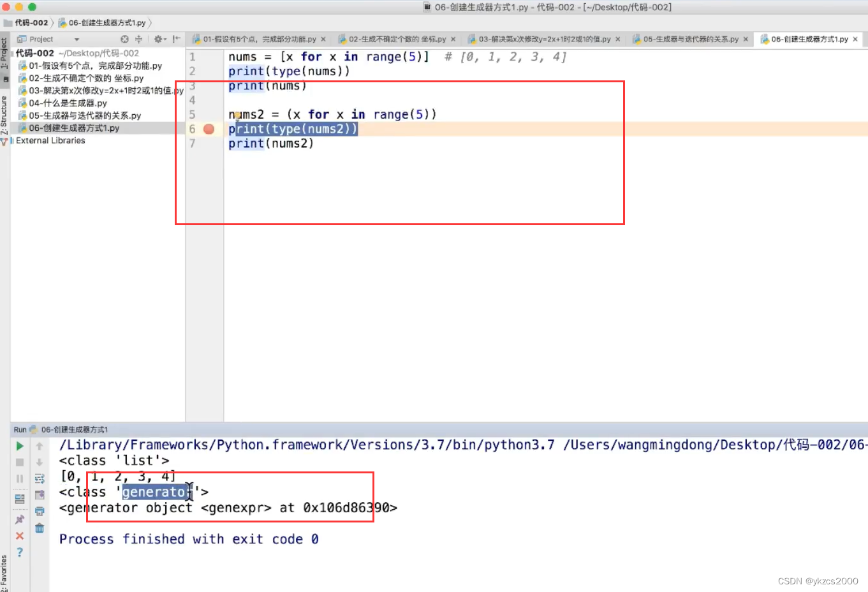Viewport: 868px width, 592px height.
Task: Pin the Run tab with the pushpin icon
Action: click(20, 519)
